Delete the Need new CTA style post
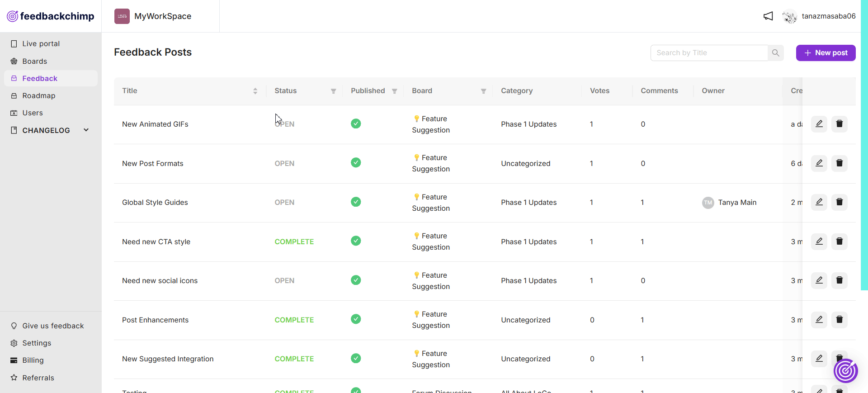This screenshot has width=868, height=393. 840,241
